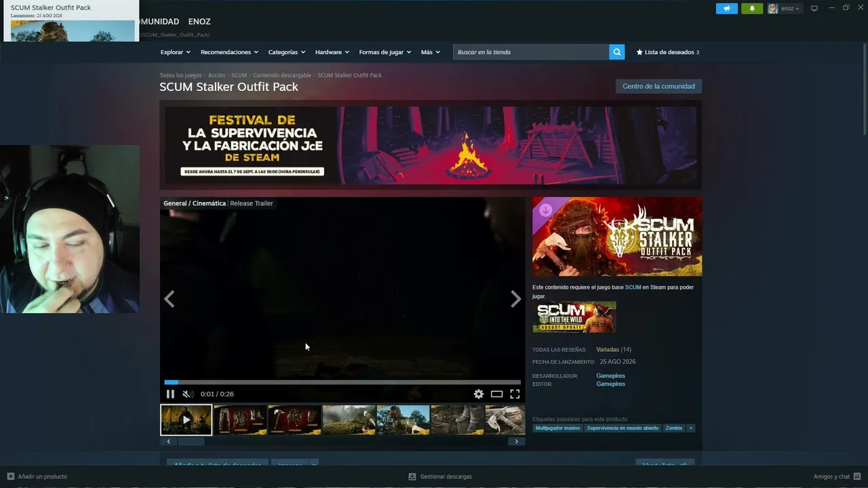Click the monitor display mode icon
Viewport: 868px width, 488px height.
point(814,9)
